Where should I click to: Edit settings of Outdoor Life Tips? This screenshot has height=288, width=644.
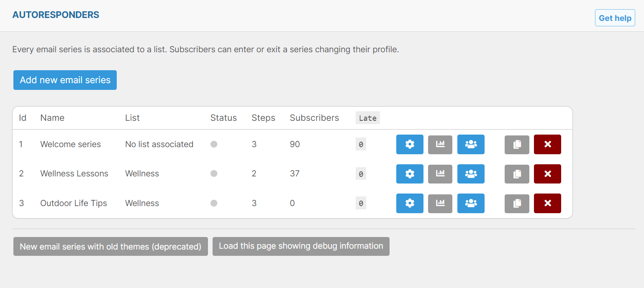[x=410, y=203]
